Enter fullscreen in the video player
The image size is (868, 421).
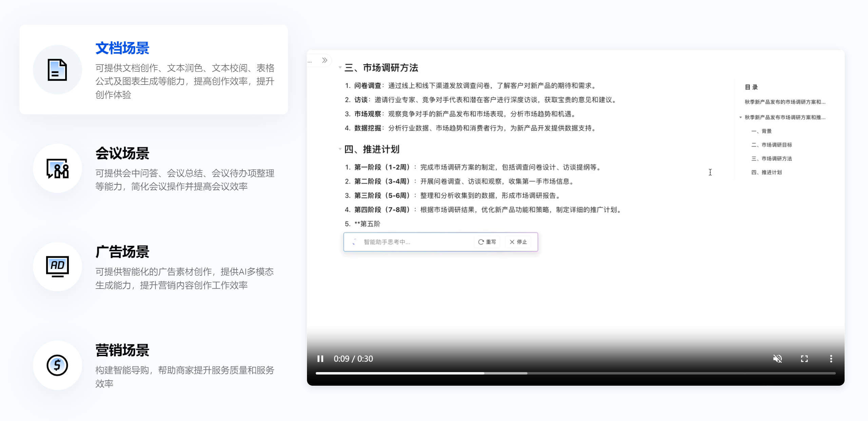click(804, 359)
